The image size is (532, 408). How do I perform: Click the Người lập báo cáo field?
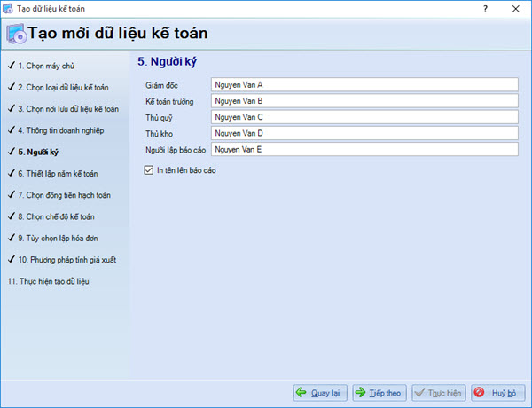pyautogui.click(x=364, y=149)
